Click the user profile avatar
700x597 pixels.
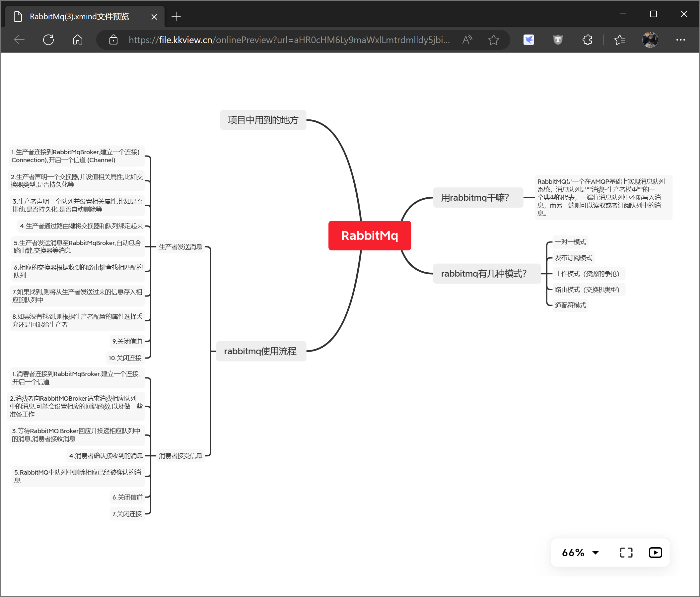point(650,40)
